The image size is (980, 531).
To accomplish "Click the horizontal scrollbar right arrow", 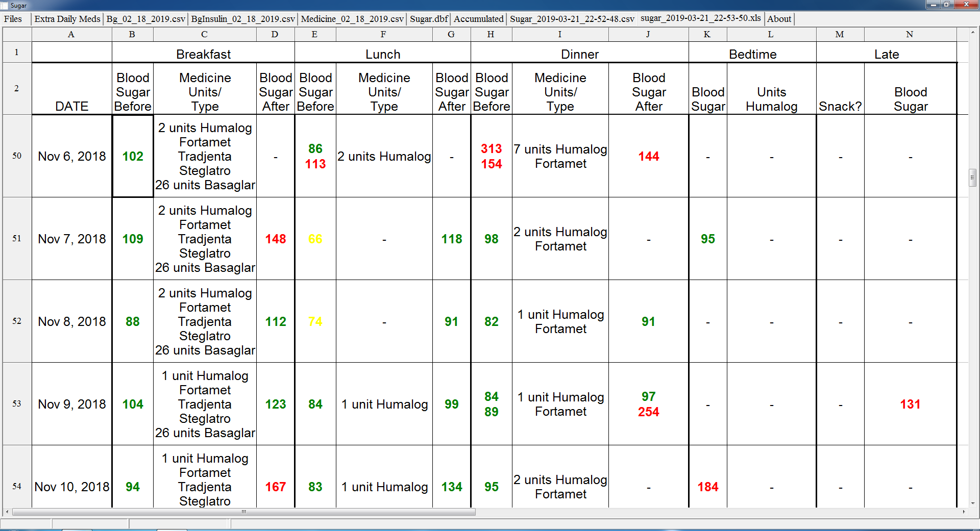I will click(x=964, y=512).
